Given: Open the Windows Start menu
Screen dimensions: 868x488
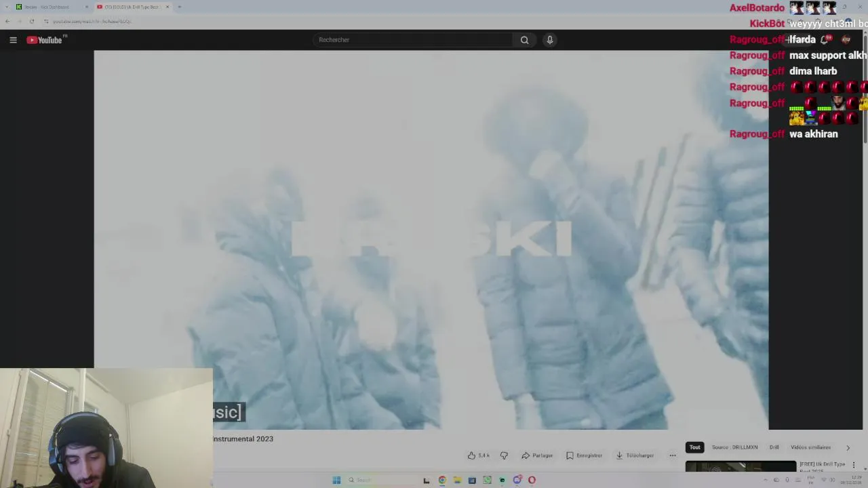Looking at the screenshot, I should (336, 480).
